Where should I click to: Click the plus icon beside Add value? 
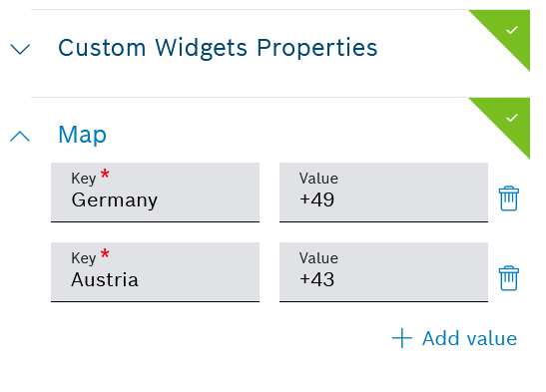[402, 338]
